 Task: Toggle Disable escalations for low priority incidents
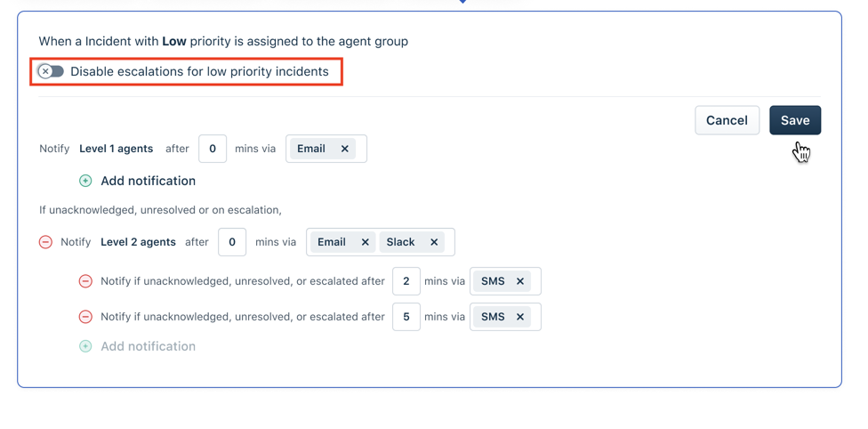point(51,71)
